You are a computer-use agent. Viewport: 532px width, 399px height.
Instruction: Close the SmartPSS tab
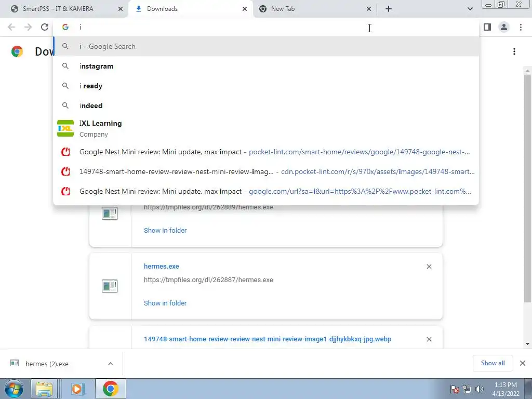(121, 9)
